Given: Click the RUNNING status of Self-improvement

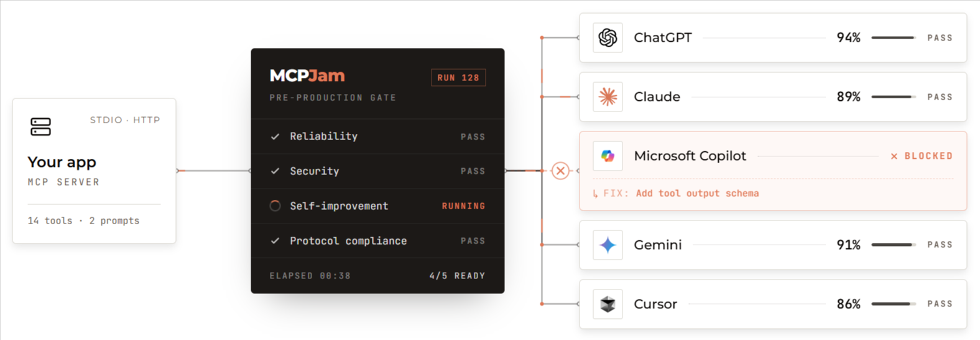Looking at the screenshot, I should [463, 206].
